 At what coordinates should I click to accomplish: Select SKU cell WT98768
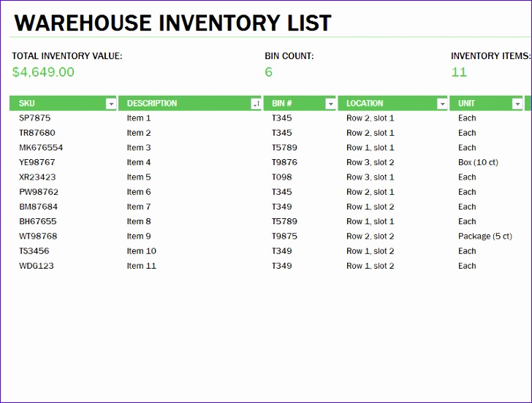pos(38,237)
